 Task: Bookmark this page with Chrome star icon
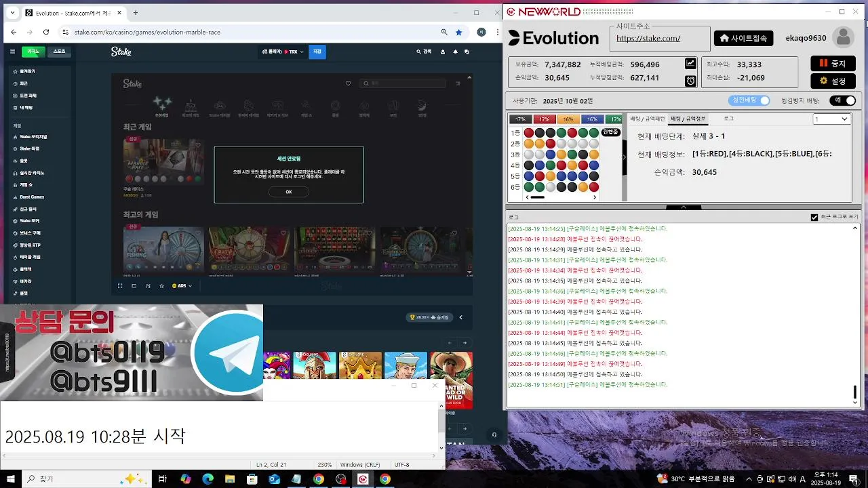click(x=459, y=32)
